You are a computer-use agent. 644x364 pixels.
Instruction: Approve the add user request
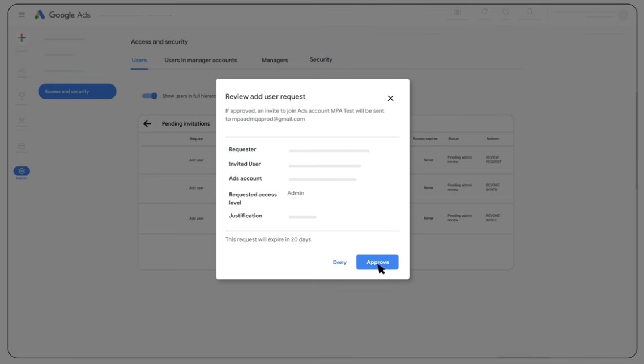377,262
